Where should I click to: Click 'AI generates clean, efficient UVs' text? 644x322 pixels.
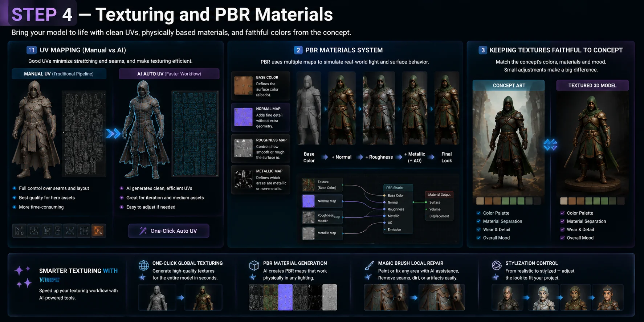159,188
